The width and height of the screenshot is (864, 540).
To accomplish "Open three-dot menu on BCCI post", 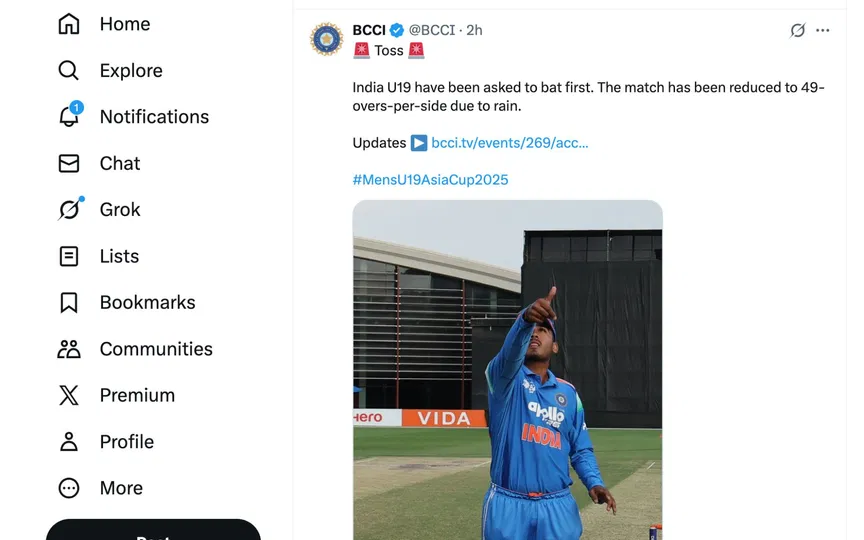I will pyautogui.click(x=823, y=30).
